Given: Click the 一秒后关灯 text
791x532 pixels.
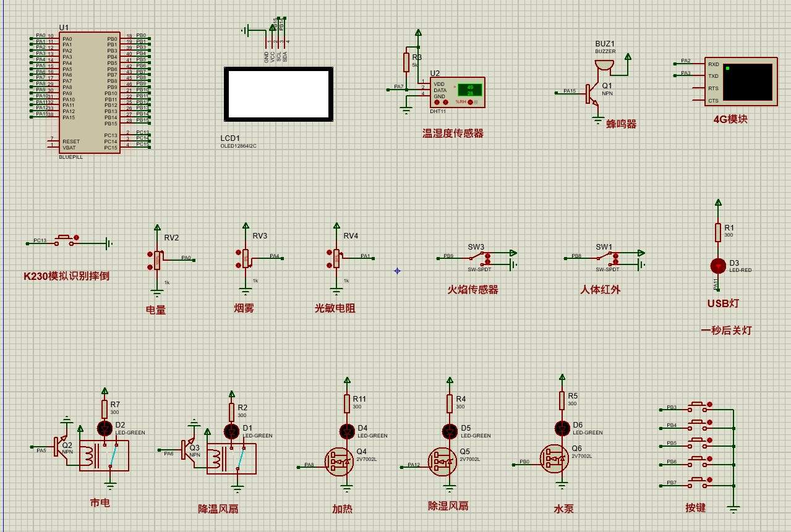Looking at the screenshot, I should (x=726, y=331).
